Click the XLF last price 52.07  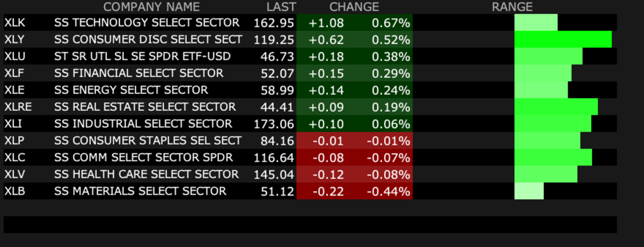(279, 73)
